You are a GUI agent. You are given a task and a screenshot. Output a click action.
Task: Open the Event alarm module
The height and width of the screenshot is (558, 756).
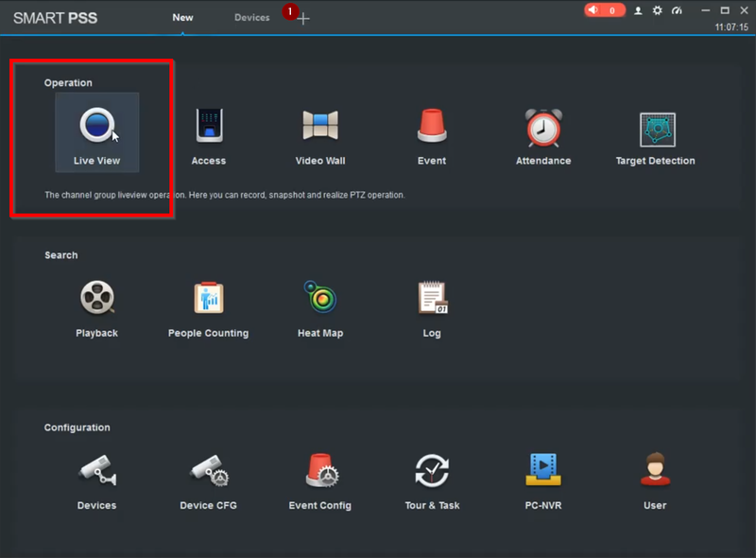coord(432,136)
